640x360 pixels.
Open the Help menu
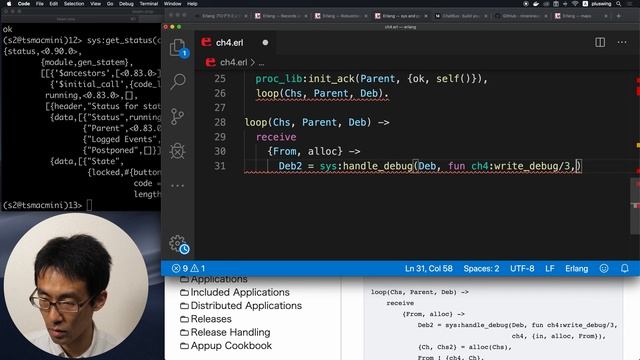[192, 4]
